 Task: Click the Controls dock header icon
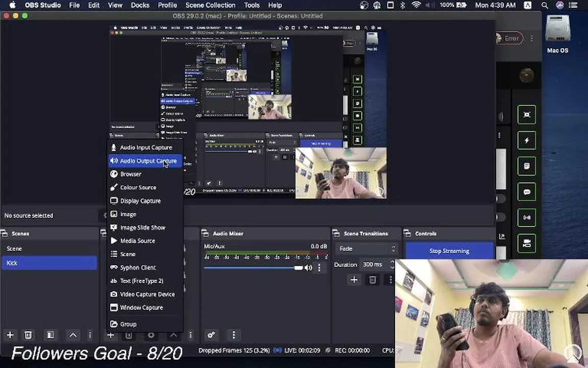[x=407, y=234]
